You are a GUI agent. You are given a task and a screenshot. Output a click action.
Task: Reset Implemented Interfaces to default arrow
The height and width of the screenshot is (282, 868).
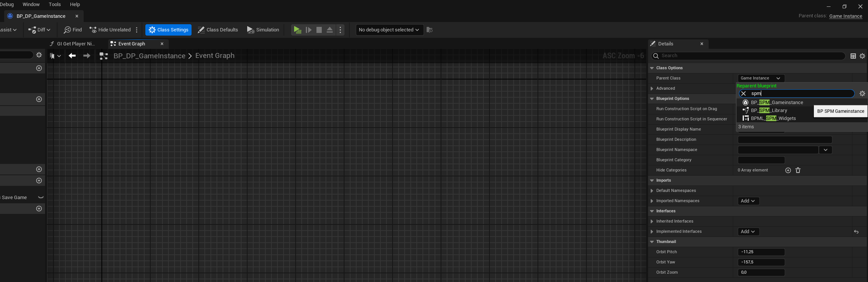[856, 232]
